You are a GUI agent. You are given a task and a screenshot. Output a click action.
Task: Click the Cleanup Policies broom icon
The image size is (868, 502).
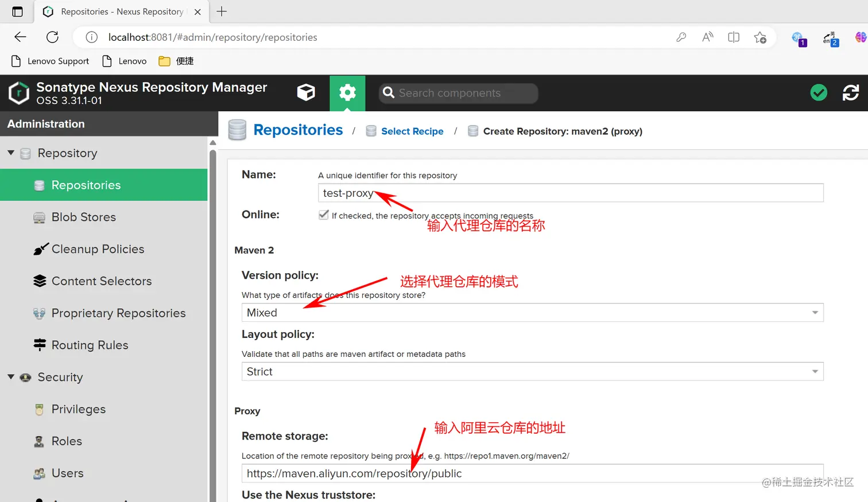point(40,249)
